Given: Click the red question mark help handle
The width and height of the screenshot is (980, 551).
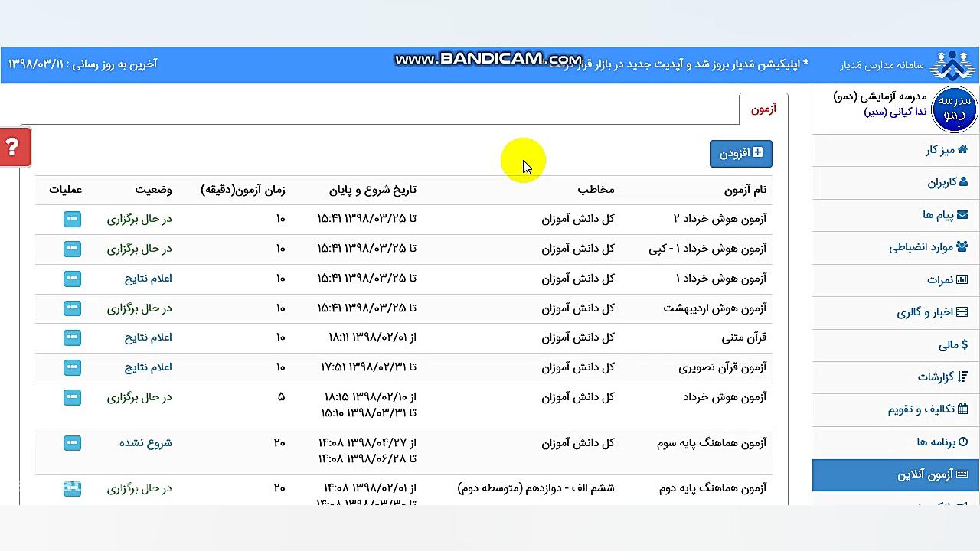Looking at the screenshot, I should tap(14, 147).
